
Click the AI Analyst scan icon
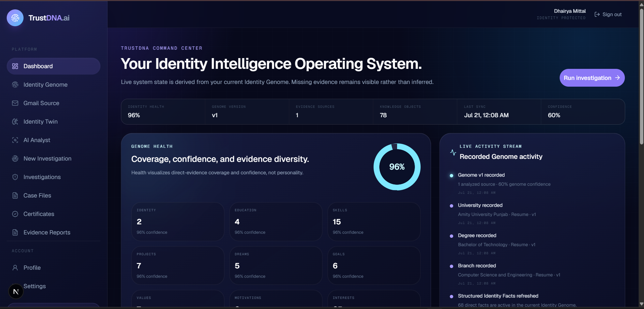tap(15, 140)
